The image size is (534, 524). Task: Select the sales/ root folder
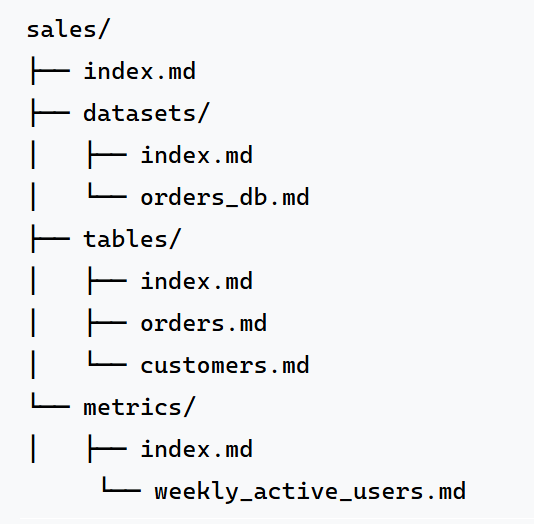point(68,29)
